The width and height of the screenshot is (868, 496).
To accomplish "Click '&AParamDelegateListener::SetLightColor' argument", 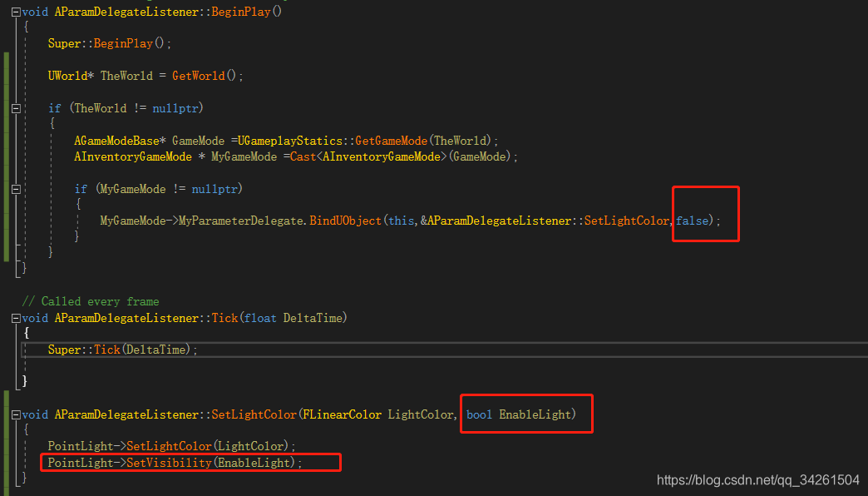I will tap(545, 221).
